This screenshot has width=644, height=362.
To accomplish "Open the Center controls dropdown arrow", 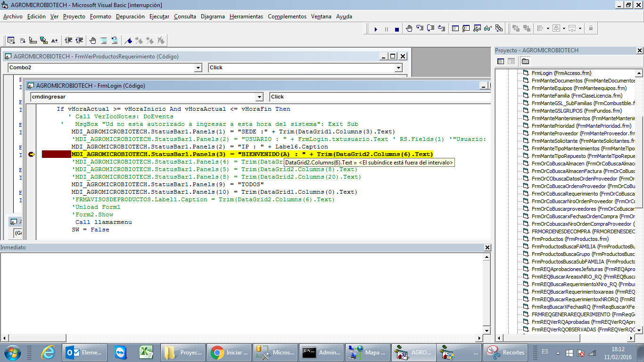I will pos(564,29).
